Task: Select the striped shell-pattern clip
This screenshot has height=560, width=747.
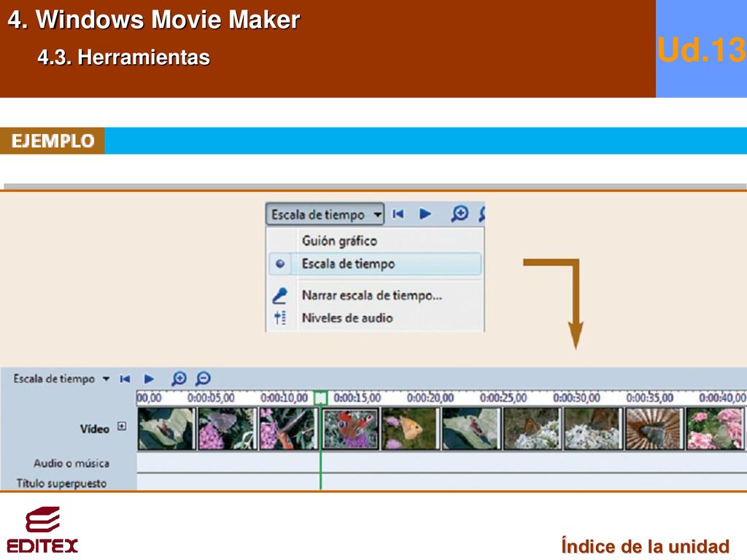Action: [654, 429]
